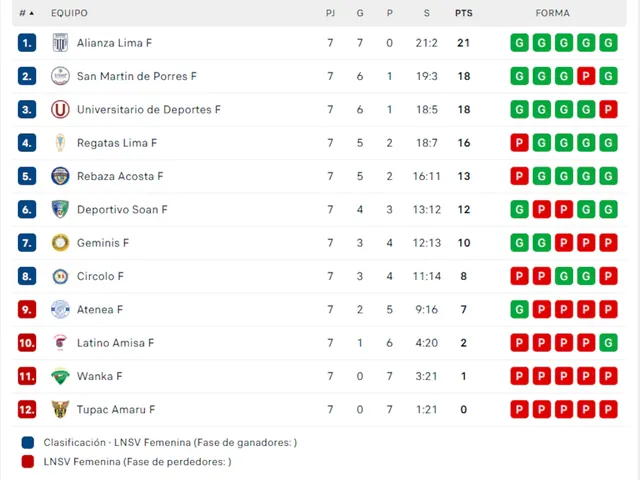This screenshot has height=480, width=640.
Task: Click the San Martin de Porres crest
Action: tap(60, 76)
